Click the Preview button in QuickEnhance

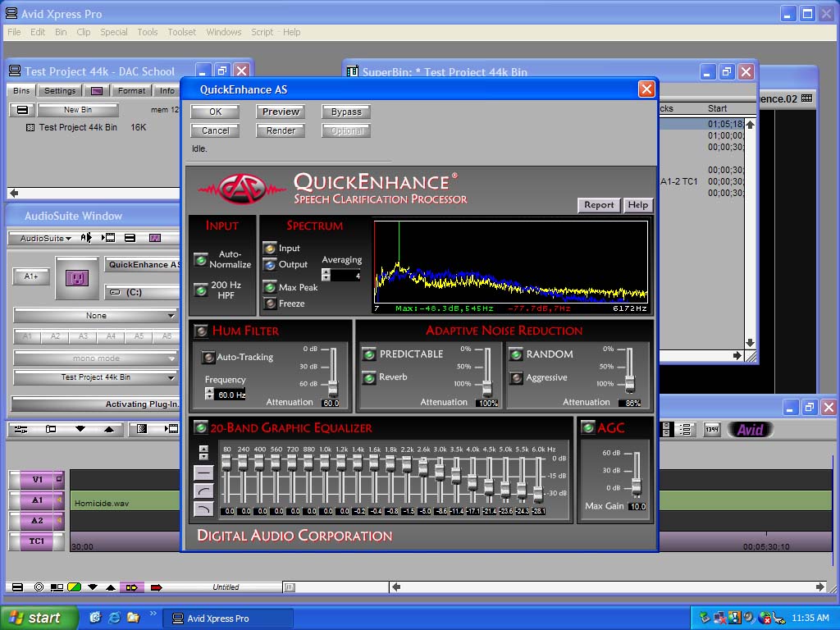(280, 111)
